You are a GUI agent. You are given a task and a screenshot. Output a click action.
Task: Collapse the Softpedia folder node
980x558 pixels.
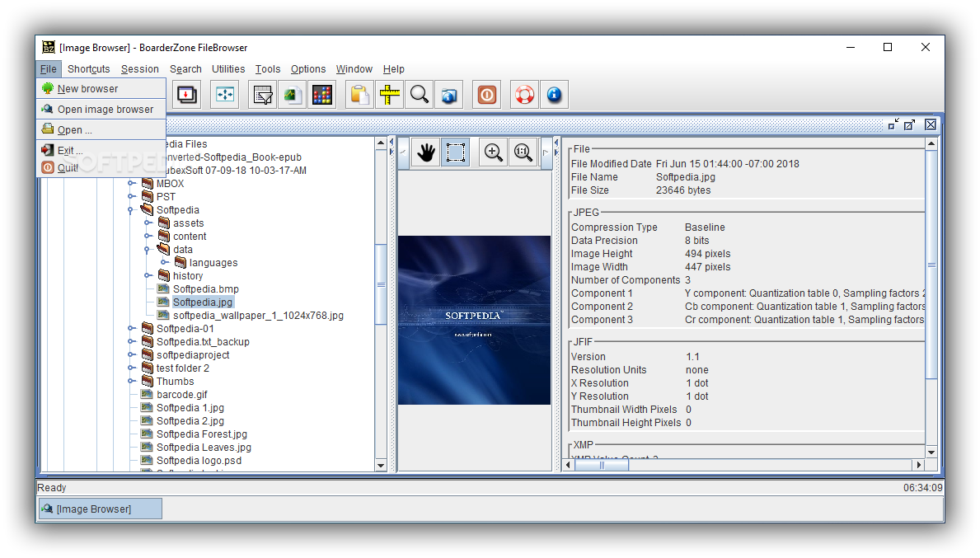(130, 210)
